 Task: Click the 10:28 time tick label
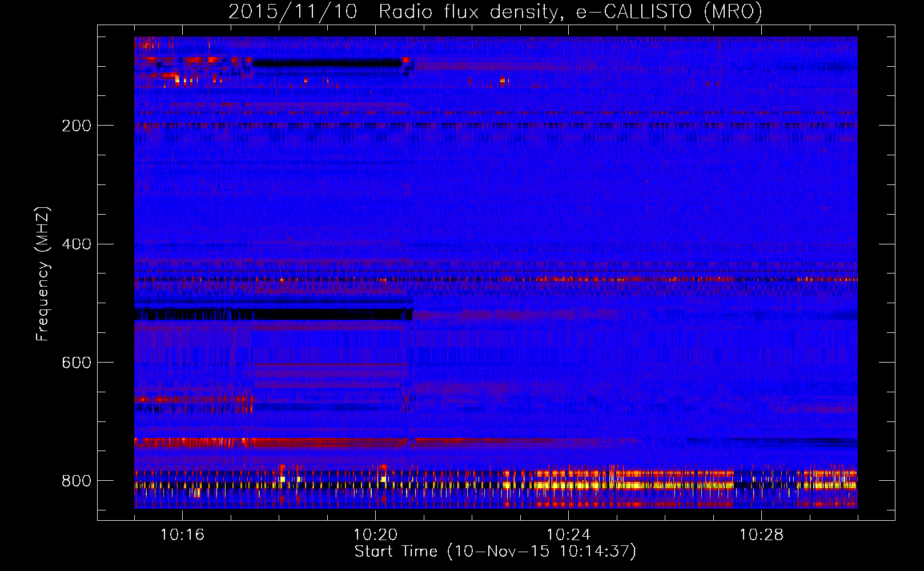click(x=761, y=534)
